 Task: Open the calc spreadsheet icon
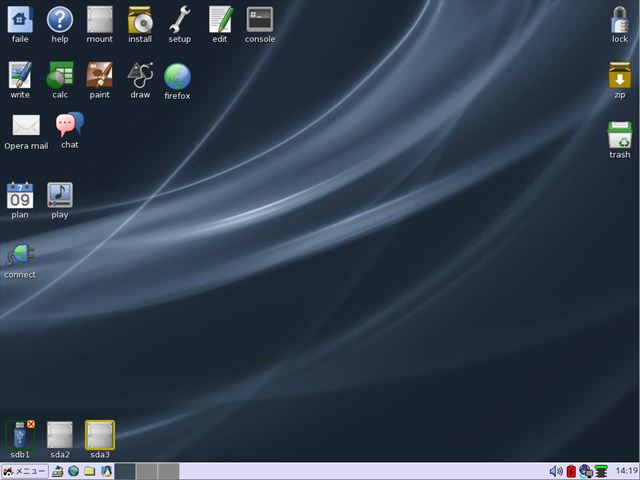60,75
